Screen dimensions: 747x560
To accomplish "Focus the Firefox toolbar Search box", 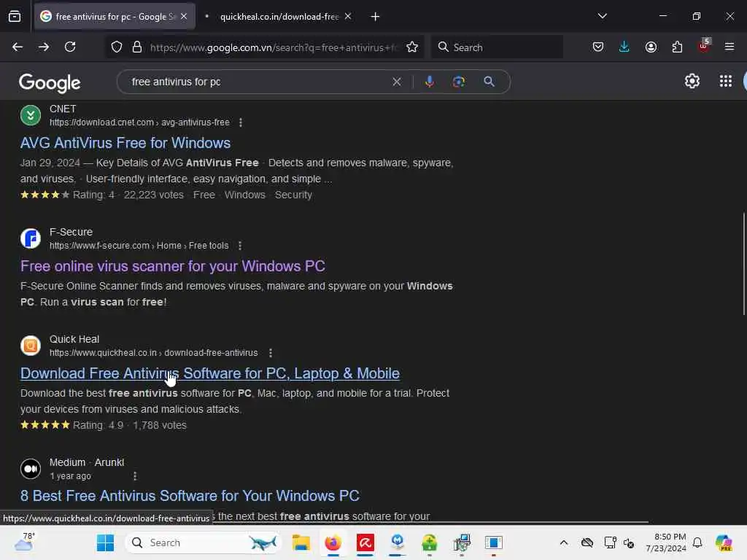I will click(497, 47).
